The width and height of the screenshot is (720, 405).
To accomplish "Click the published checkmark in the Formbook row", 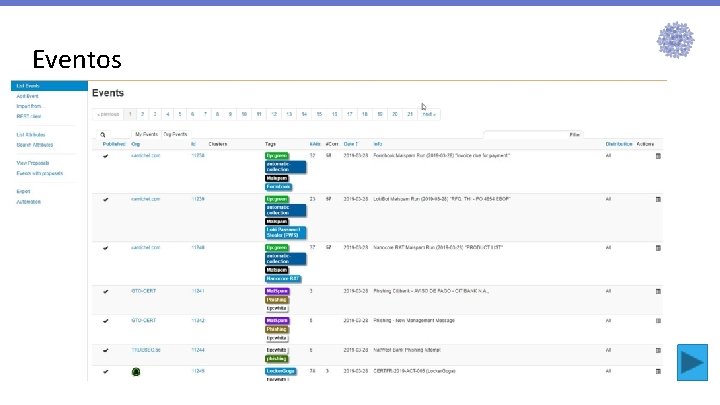I will [x=106, y=156].
